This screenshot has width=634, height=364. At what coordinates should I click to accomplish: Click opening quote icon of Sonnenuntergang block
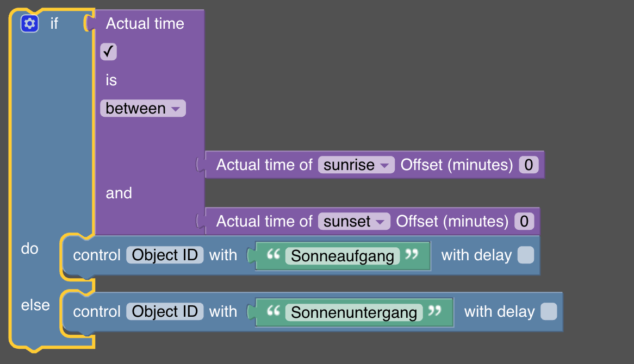[274, 311]
